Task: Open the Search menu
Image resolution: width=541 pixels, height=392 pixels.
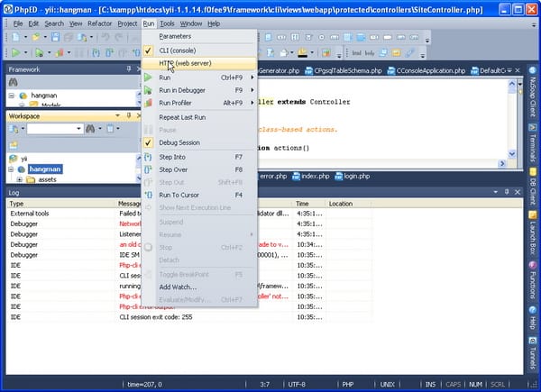Action: coord(54,23)
